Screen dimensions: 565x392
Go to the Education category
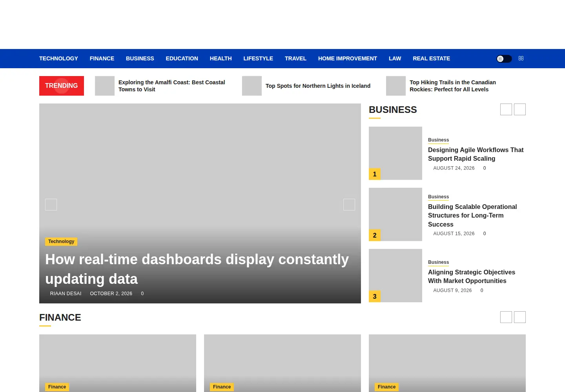coord(182,58)
